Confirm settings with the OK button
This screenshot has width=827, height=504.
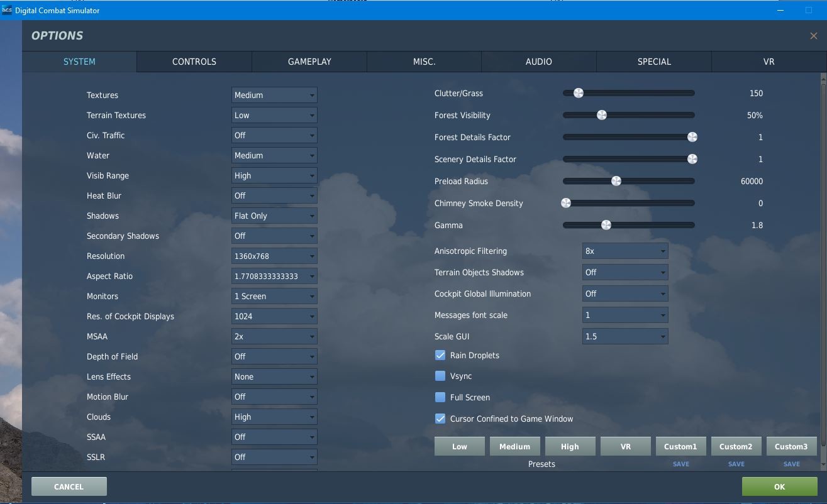(x=780, y=486)
